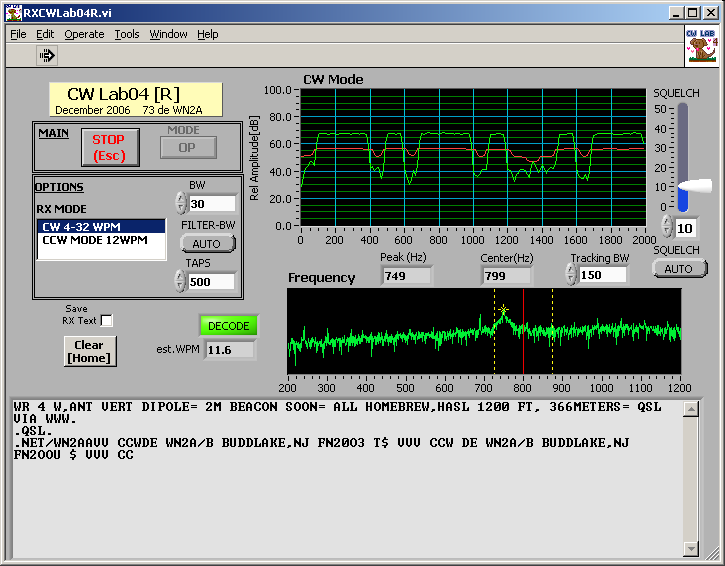The image size is (725, 566).
Task: Click the TAPS input field showing 500
Action: (211, 281)
